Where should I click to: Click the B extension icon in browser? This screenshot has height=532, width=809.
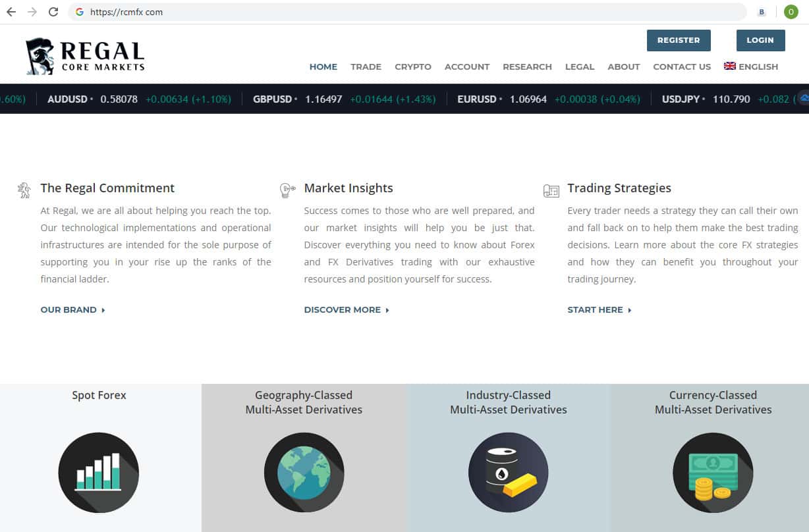click(762, 12)
